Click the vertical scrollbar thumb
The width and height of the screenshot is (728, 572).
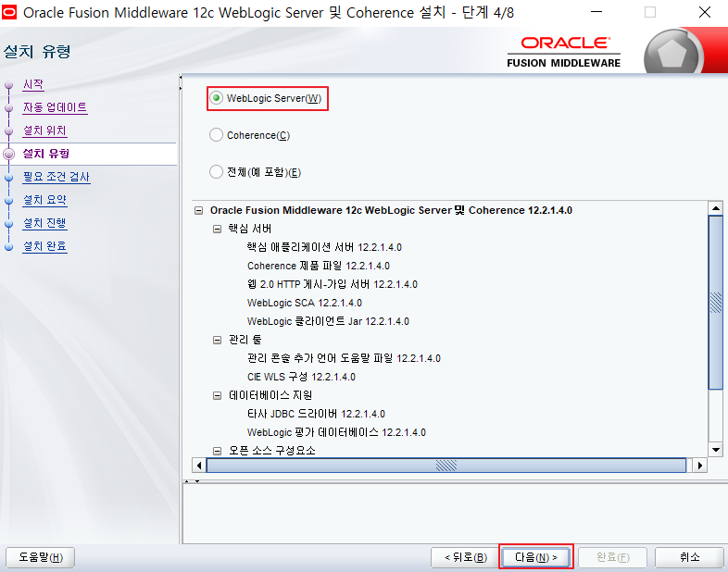(715, 303)
